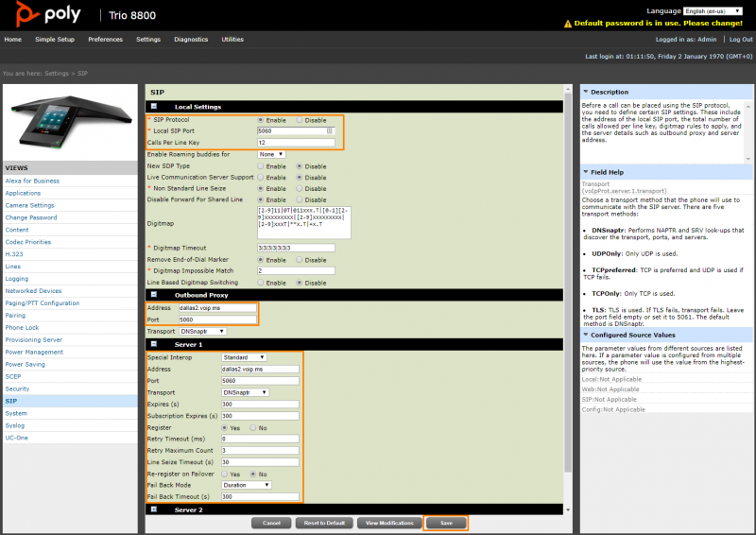Click the Description panel scrollbar
Screen dimensions: 756x535
pos(748,131)
